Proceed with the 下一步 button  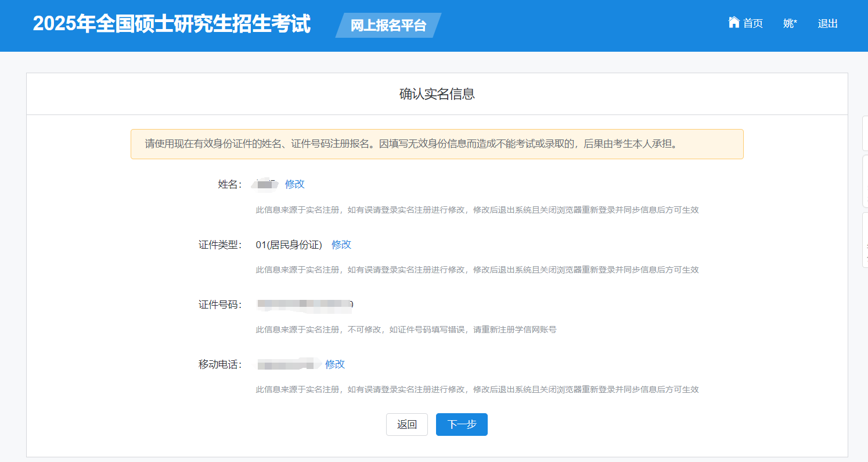[x=462, y=424]
